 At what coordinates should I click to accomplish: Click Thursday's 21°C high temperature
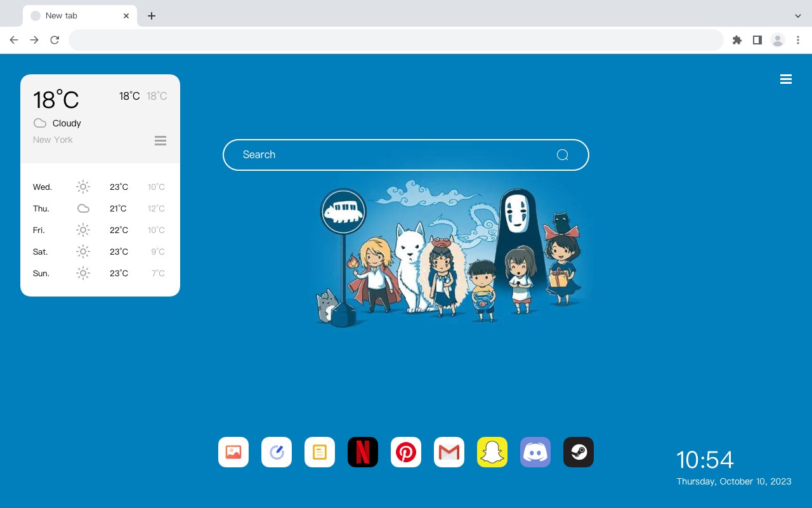pos(118,209)
